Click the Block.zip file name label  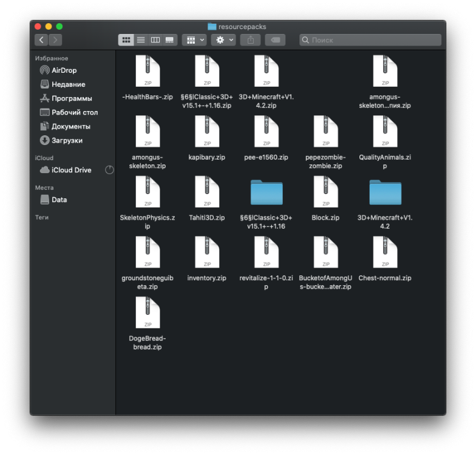(325, 217)
